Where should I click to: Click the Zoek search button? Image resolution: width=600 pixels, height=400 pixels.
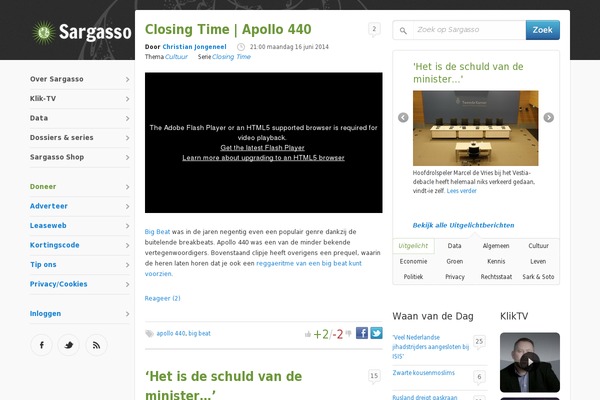point(543,30)
